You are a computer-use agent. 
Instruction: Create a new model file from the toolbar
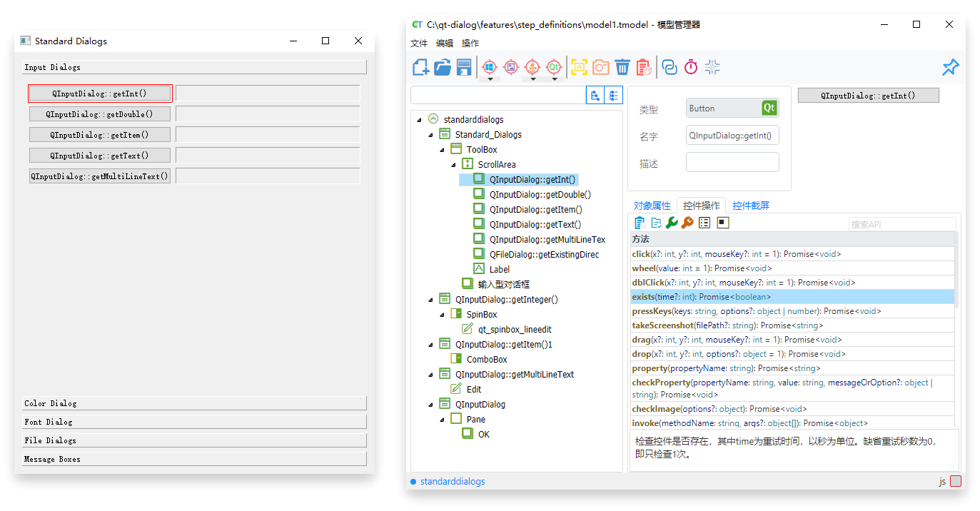pyautogui.click(x=421, y=67)
